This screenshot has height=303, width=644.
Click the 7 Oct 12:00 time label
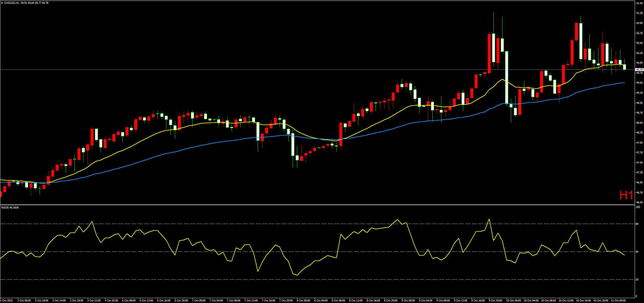pyautogui.click(x=251, y=301)
